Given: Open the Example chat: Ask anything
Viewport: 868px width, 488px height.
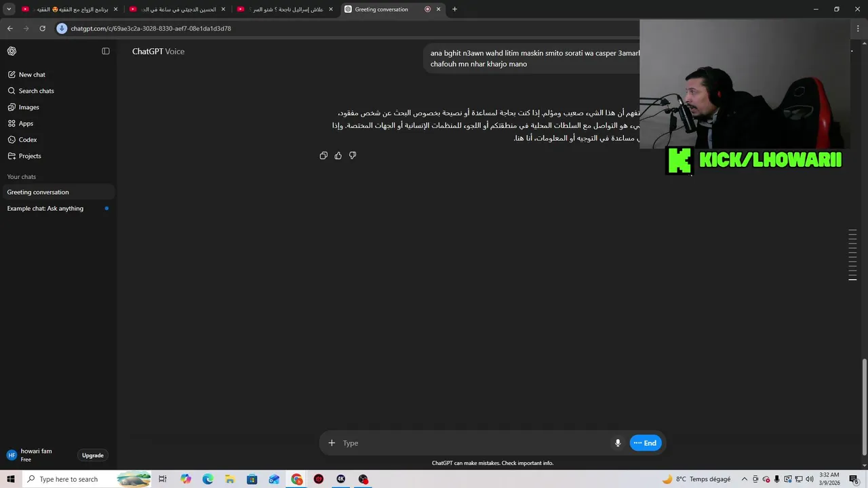Looking at the screenshot, I should click(58, 208).
